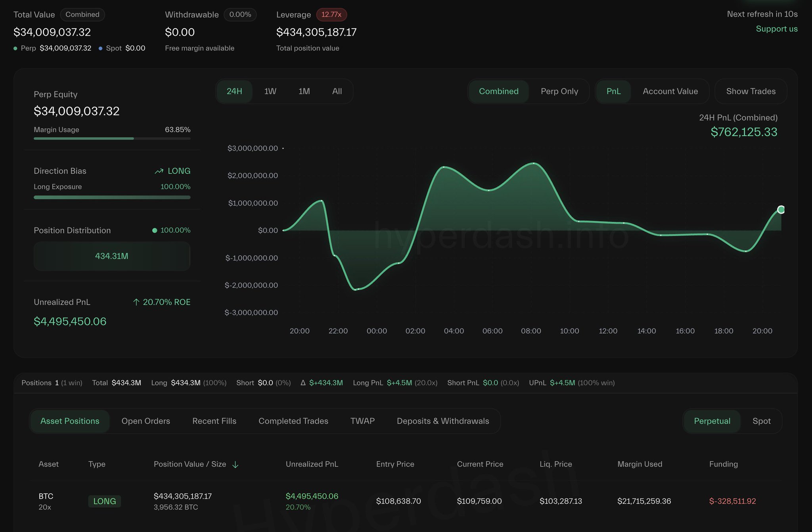Click the Funding column header
812x532 pixels.
tap(724, 464)
